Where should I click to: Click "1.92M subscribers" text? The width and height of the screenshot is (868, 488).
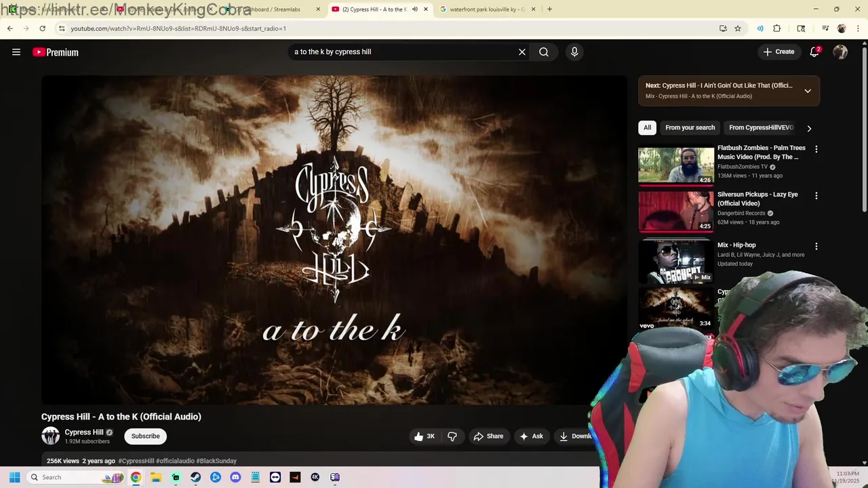(87, 441)
